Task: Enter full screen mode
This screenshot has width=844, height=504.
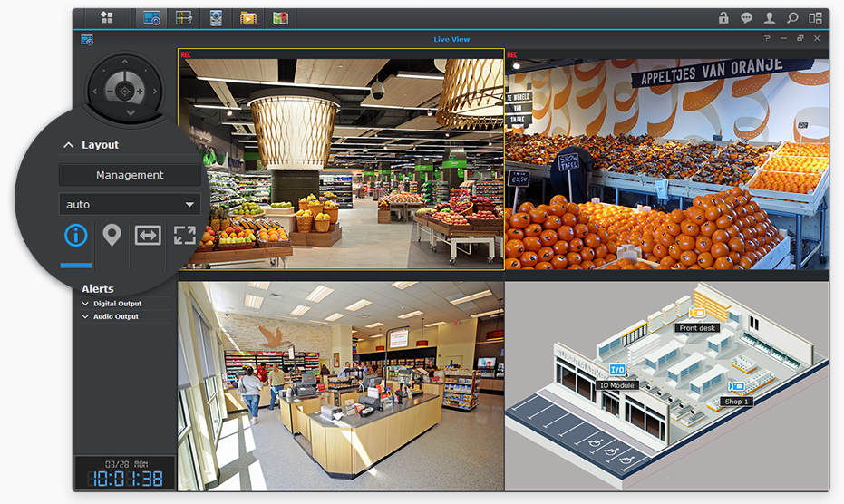Action: point(184,236)
